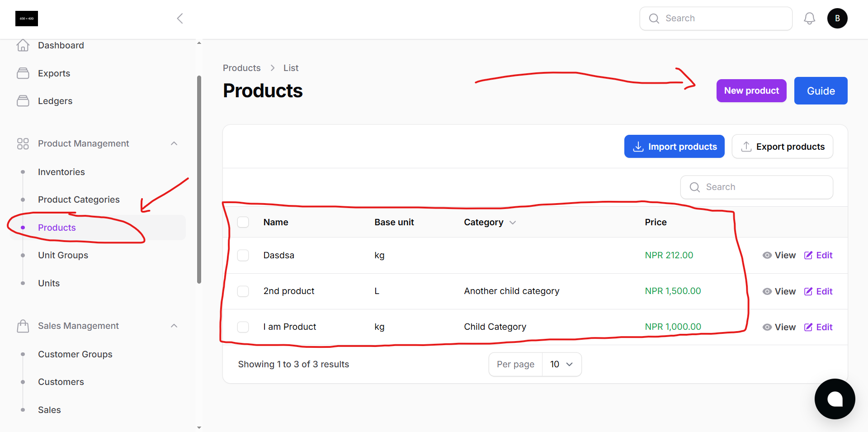Select Inventories in the sidebar
Viewport: 868px width, 432px height.
coord(61,172)
